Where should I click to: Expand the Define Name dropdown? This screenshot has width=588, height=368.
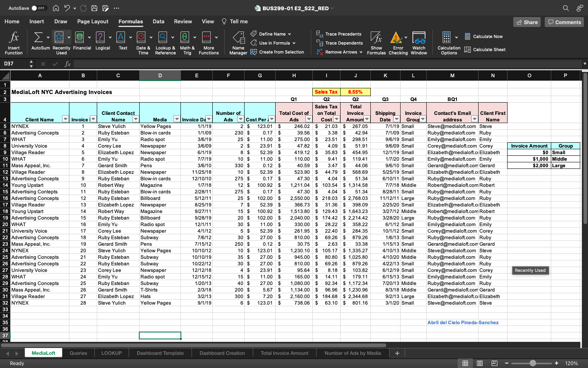point(290,34)
